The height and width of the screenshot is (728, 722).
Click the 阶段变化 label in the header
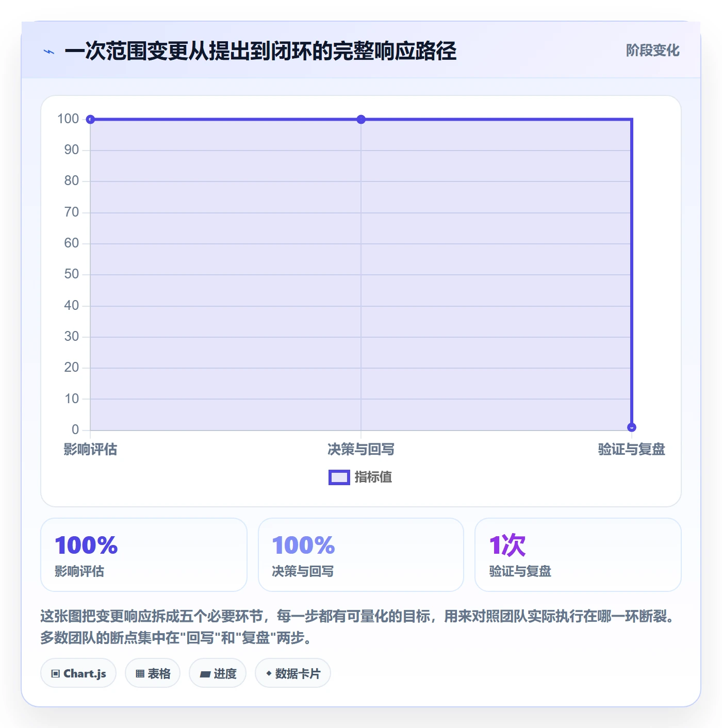pyautogui.click(x=652, y=51)
